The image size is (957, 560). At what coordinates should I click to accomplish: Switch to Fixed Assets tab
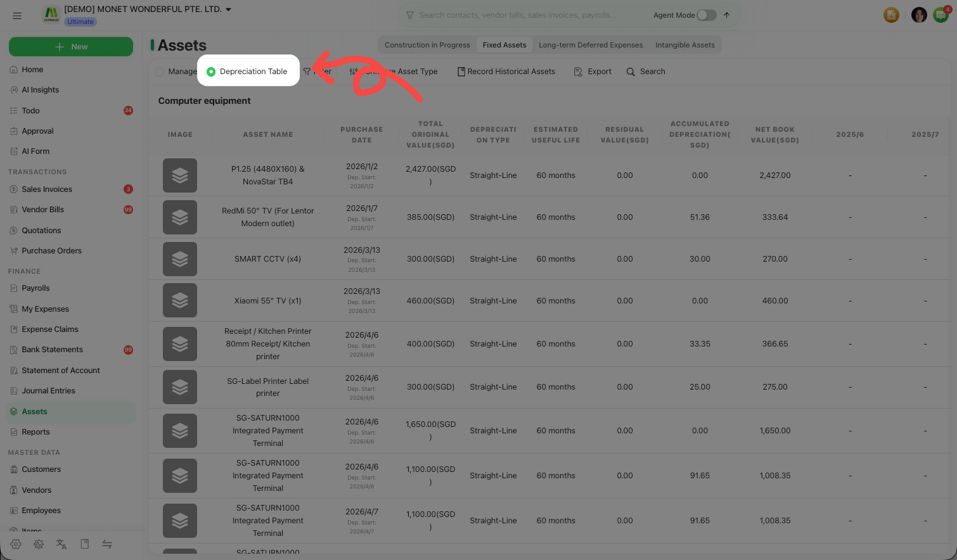(504, 45)
